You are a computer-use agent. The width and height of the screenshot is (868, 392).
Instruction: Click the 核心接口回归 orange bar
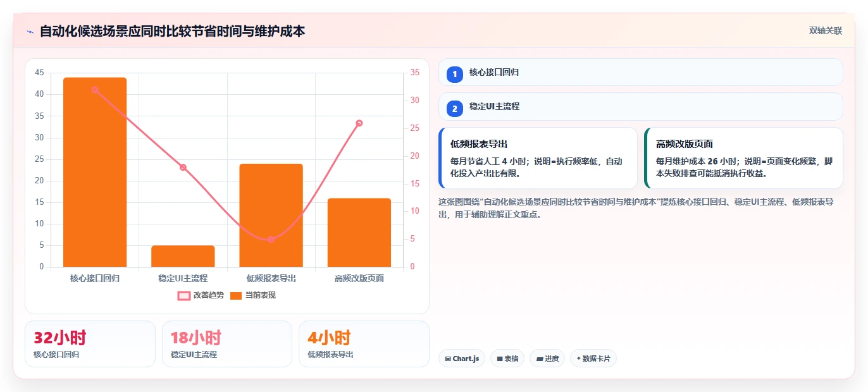point(95,172)
